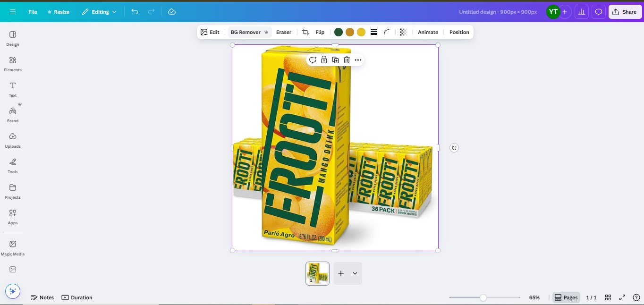Image resolution: width=644 pixels, height=305 pixels.
Task: Select the Crop tool in the toolbar
Action: pos(305,32)
